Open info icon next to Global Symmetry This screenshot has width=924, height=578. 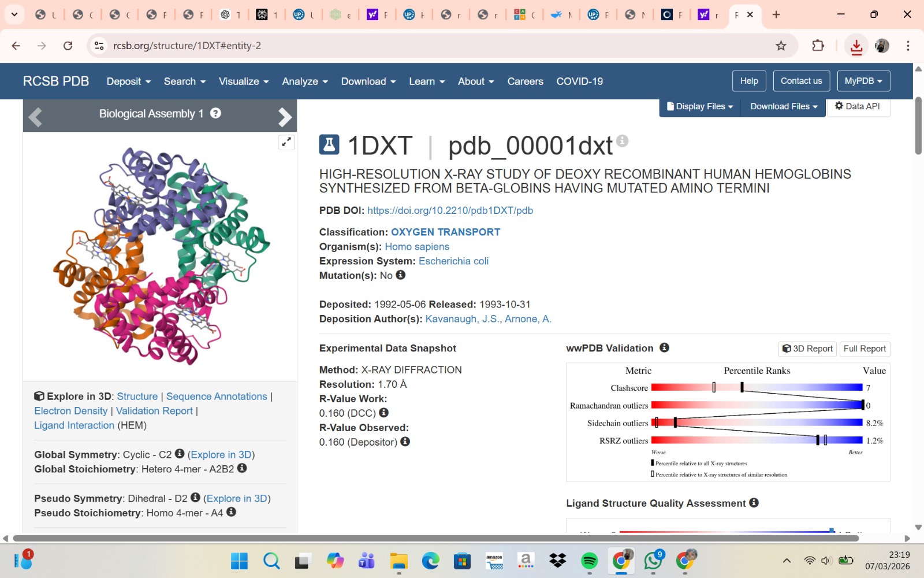(x=180, y=454)
